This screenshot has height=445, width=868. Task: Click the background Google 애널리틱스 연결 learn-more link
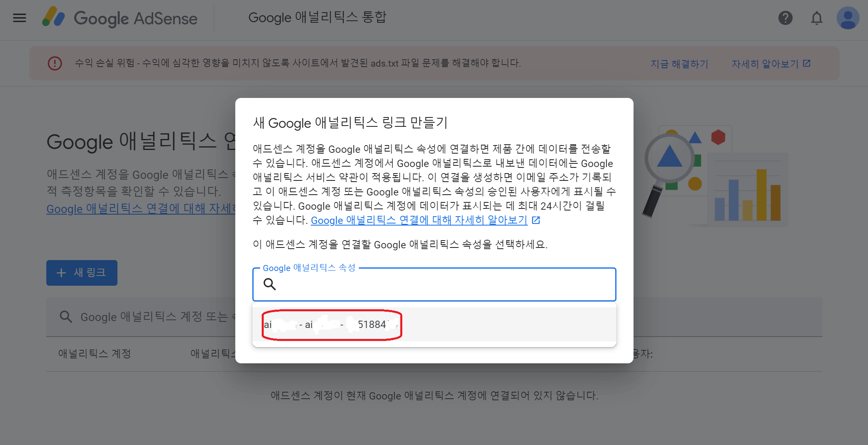tap(141, 208)
